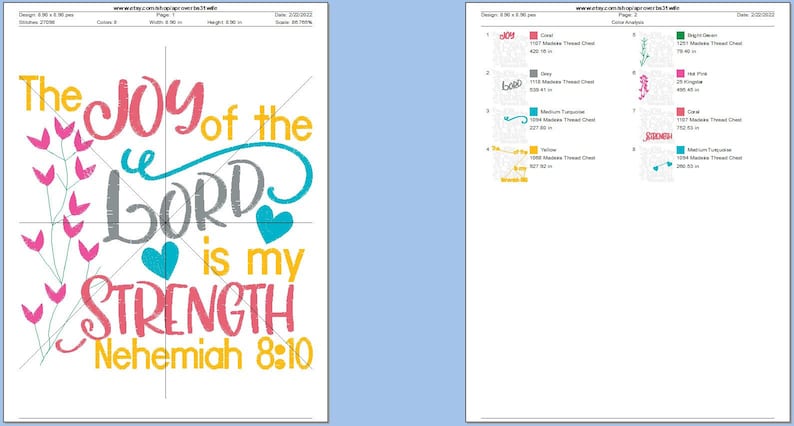Screen dimensions: 794x426
Task: Select the LORD color-stop thumbnail in row 2
Action: coord(510,87)
